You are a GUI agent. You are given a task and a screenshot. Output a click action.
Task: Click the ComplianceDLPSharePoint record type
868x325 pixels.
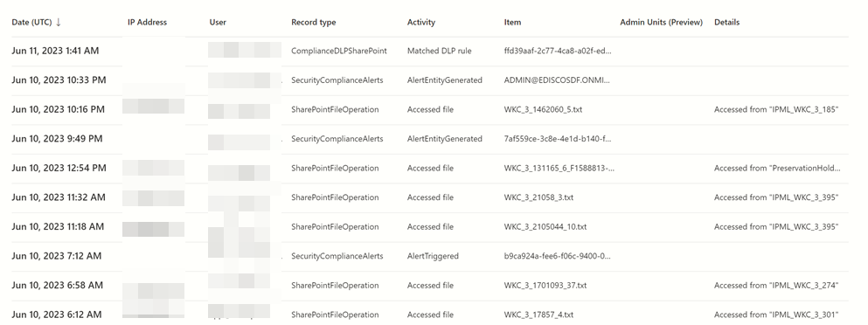(x=339, y=51)
